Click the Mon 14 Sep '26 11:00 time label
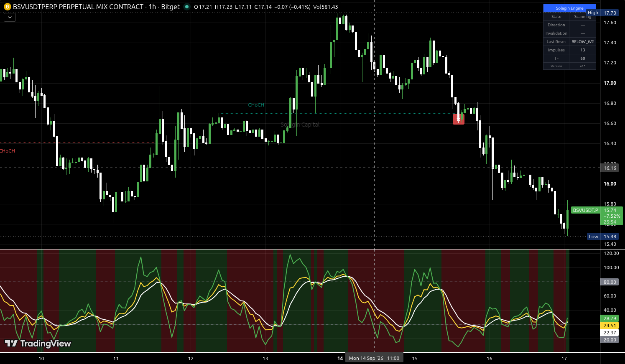 374,358
